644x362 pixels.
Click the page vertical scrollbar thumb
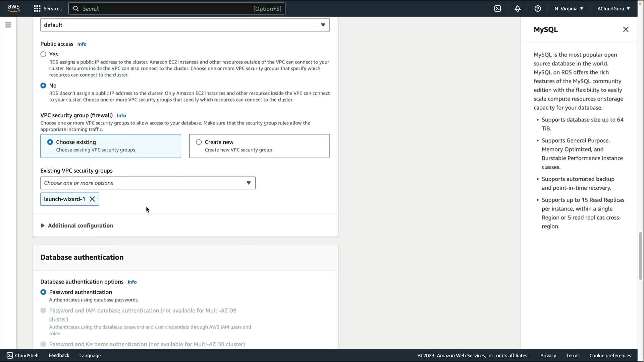pyautogui.click(x=640, y=256)
